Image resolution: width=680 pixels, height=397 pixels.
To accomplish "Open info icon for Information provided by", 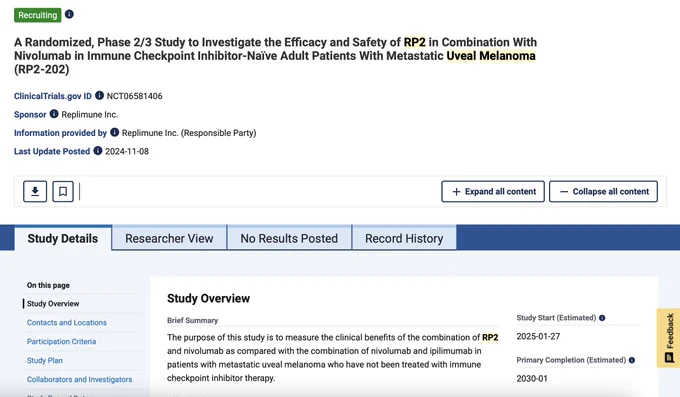I will pyautogui.click(x=114, y=132).
